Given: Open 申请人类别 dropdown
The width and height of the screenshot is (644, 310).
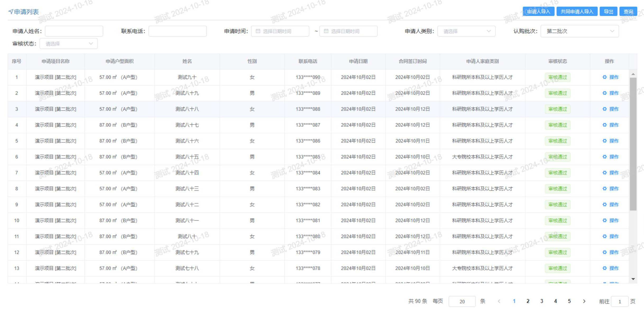Looking at the screenshot, I should (x=466, y=31).
